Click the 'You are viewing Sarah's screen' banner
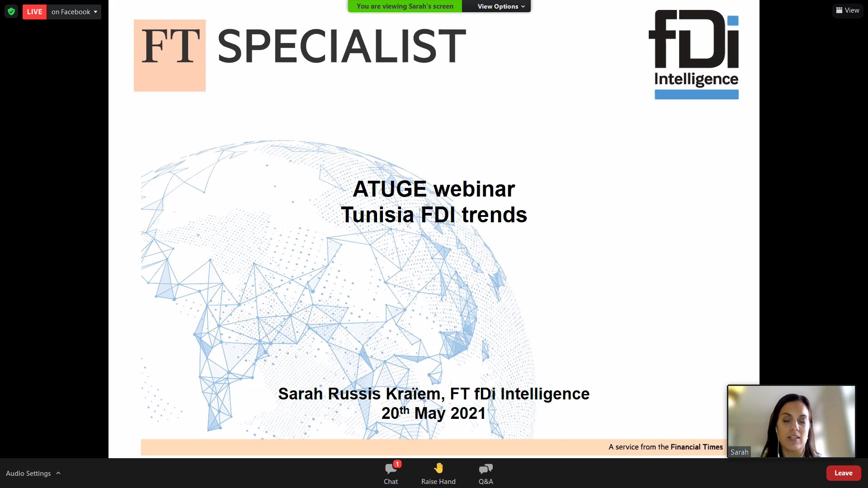Image resolution: width=868 pixels, height=488 pixels. [405, 6]
